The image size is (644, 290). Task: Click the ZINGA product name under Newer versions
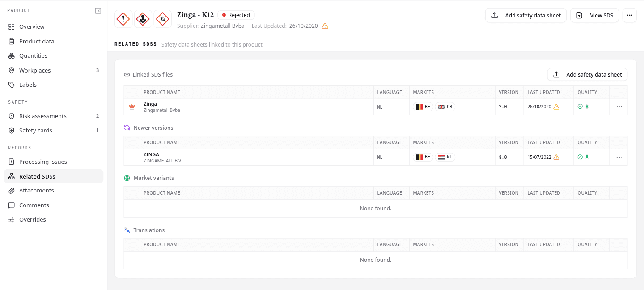point(151,154)
